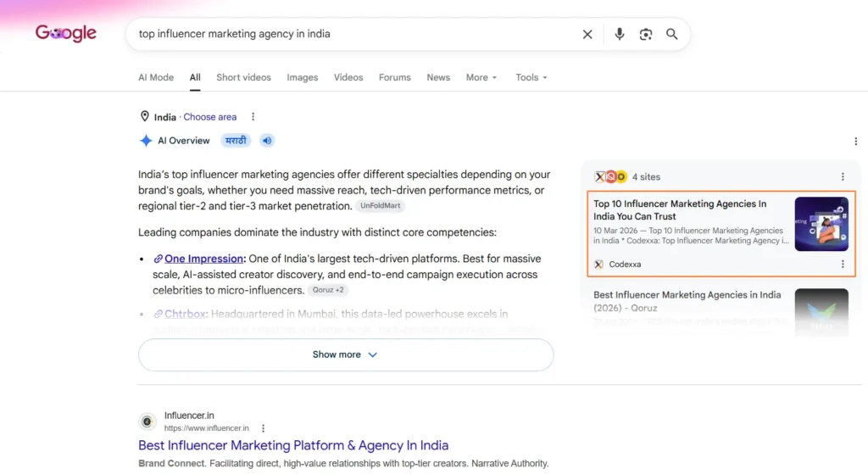Click the https://www.influencer.in URL
The width and height of the screenshot is (868, 474).
(x=207, y=428)
